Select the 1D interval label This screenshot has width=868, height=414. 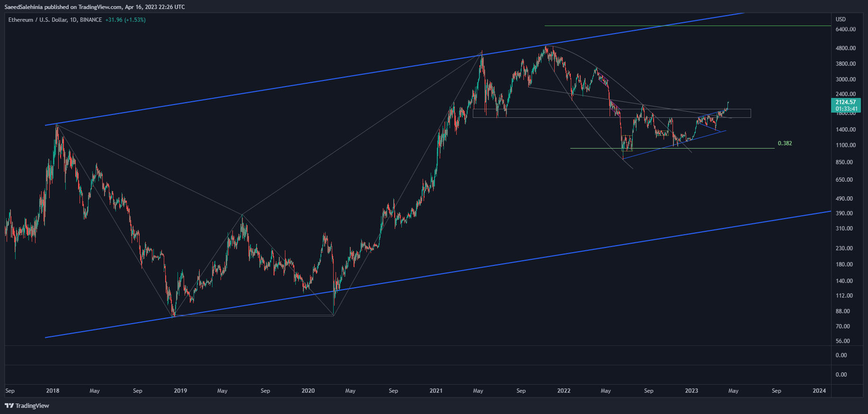(73, 20)
